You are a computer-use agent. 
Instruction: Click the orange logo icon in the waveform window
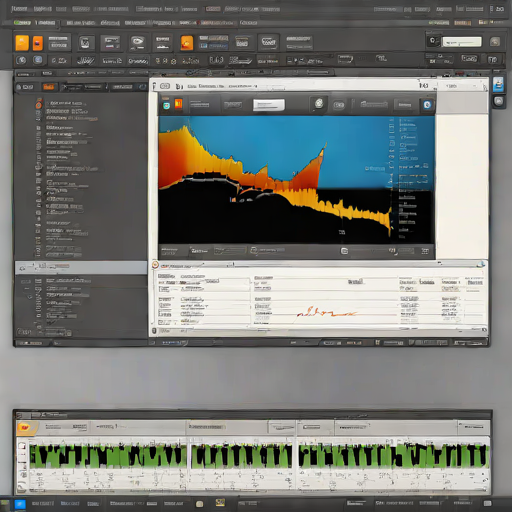(x=25, y=427)
